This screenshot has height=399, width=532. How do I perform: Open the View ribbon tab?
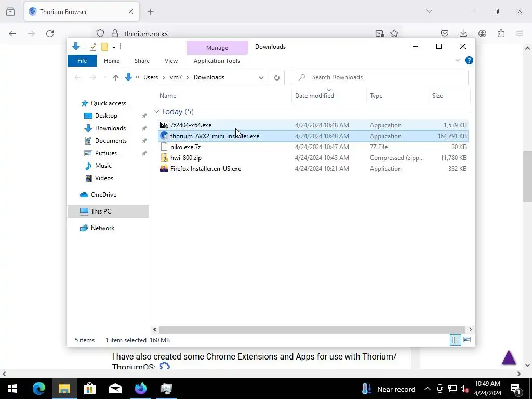[171, 61]
